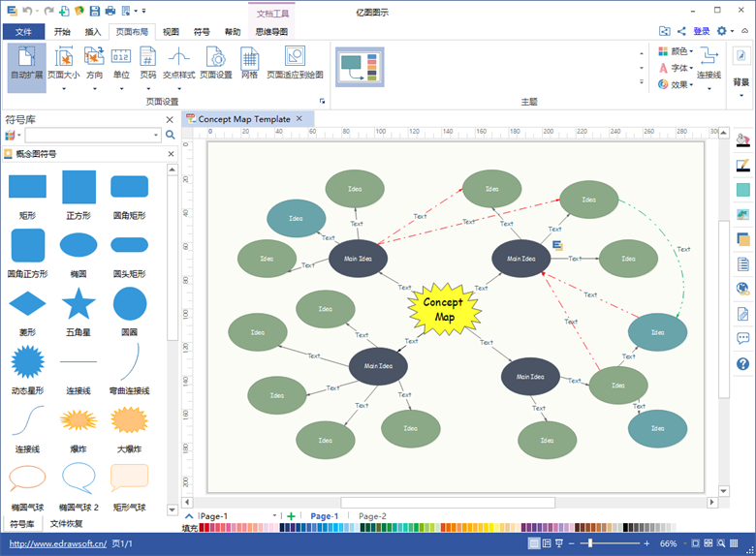756x556 pixels.
Task: Open the 网格 grid tool
Action: click(x=249, y=62)
